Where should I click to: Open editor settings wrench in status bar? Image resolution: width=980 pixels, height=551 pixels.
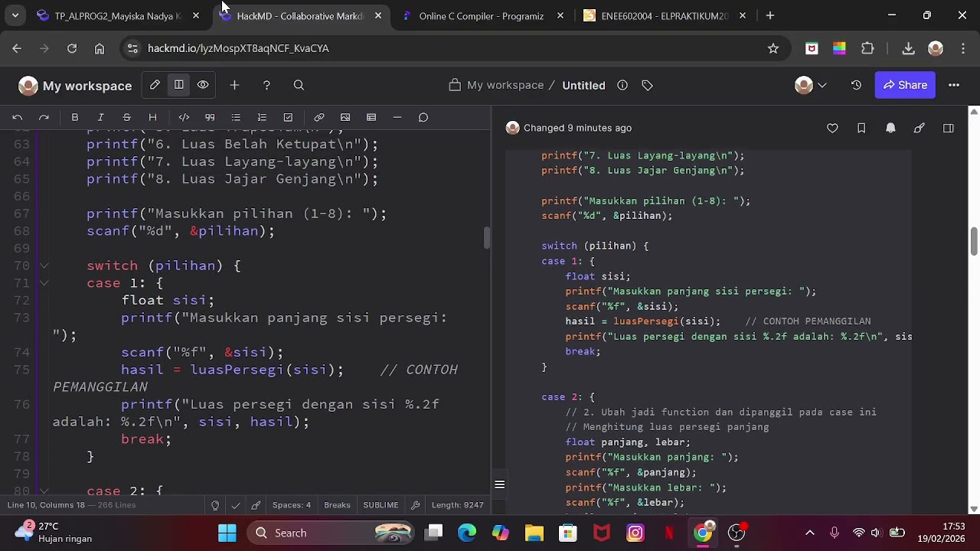coord(416,505)
